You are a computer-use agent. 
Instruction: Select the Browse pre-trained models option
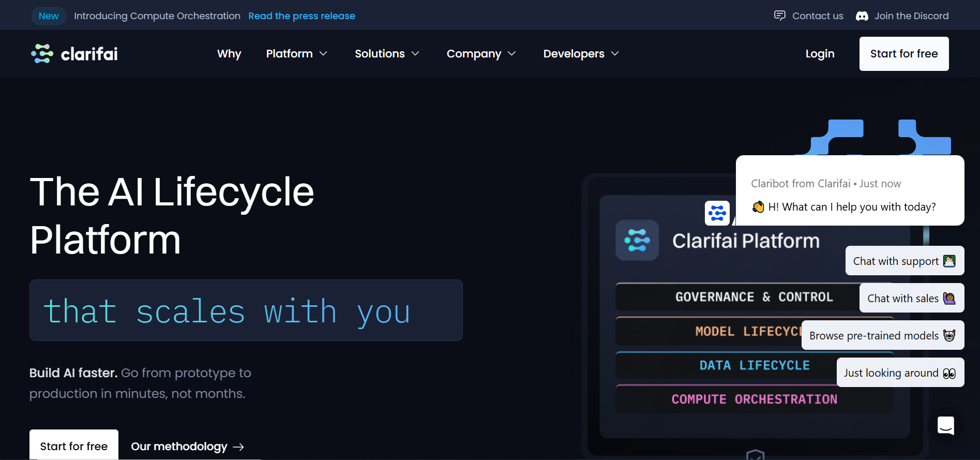tap(883, 335)
